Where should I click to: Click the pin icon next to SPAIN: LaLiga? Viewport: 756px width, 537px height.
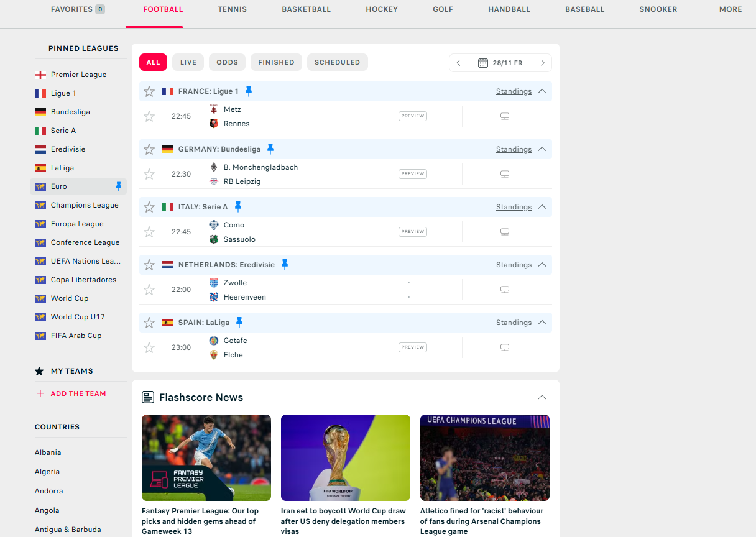[x=239, y=323]
